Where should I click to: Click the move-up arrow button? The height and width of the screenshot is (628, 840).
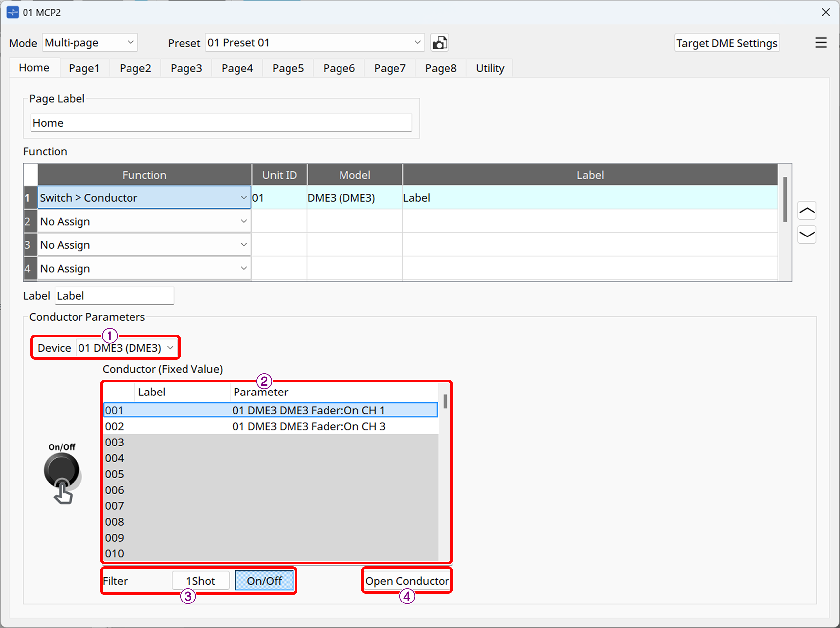click(x=807, y=211)
